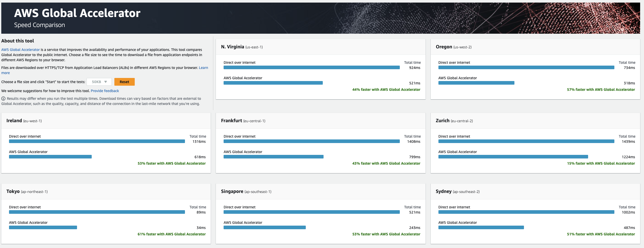Click the 1439ms total time value
This screenshot has width=644, height=248.
point(628,141)
